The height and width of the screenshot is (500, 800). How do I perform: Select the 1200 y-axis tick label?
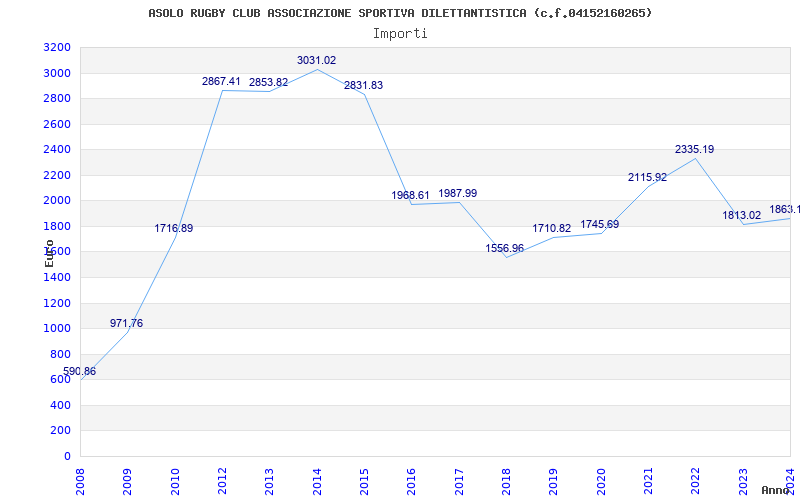click(57, 304)
